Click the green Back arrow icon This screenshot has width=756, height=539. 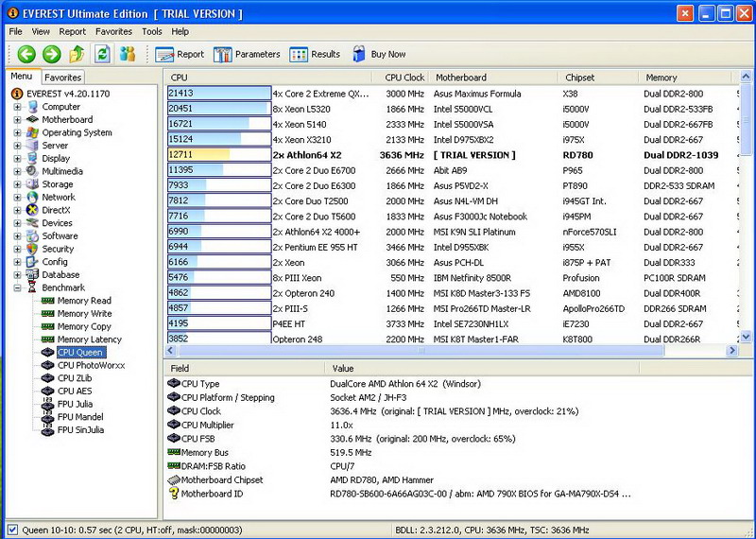26,54
